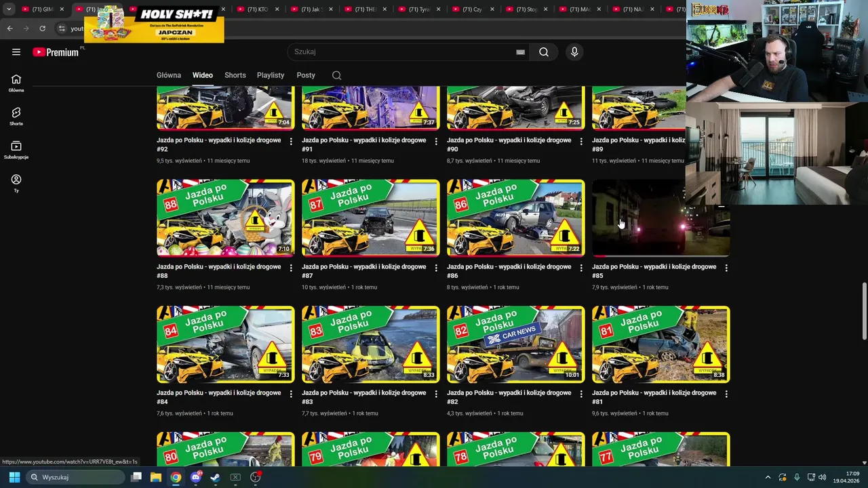Click "7,3 tys. wyświetleń" under video #88
The height and width of the screenshot is (488, 868).
[179, 287]
